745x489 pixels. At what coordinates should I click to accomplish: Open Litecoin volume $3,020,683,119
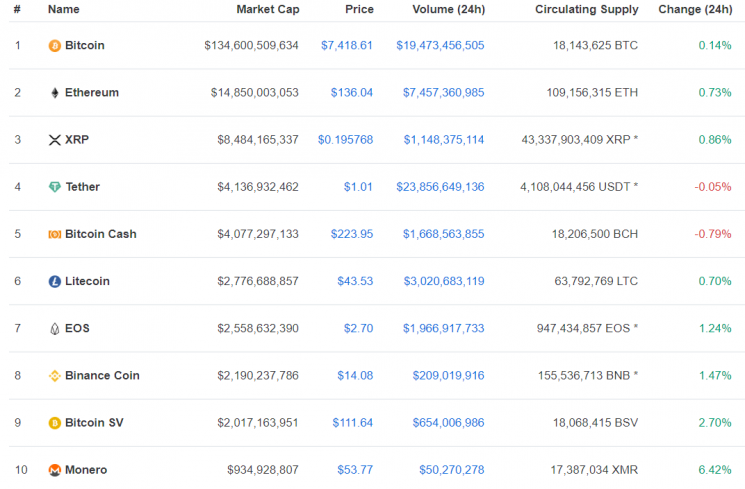[x=444, y=281]
